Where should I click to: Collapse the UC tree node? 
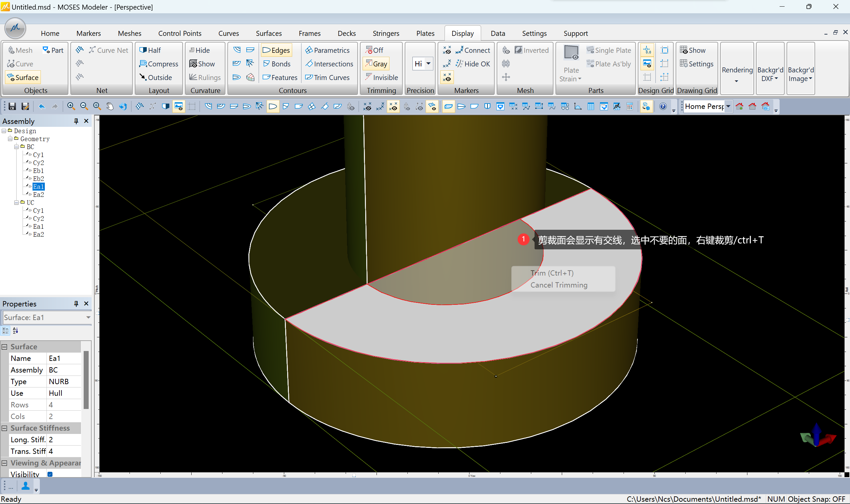click(16, 203)
